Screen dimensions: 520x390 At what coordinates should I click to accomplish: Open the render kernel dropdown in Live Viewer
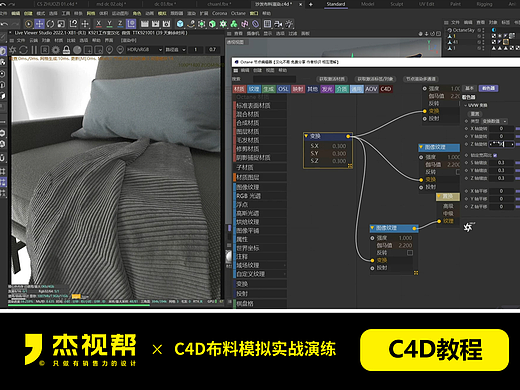click(175, 50)
